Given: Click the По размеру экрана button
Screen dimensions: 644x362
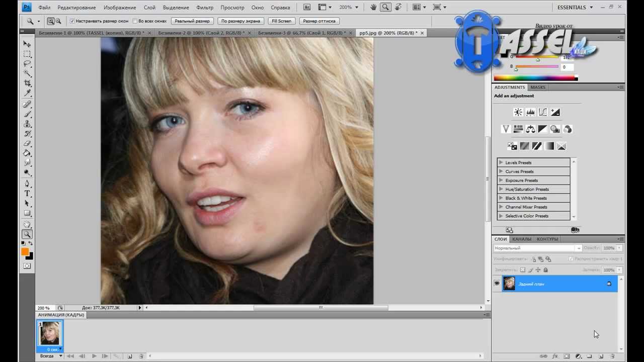Looking at the screenshot, I should click(240, 21).
